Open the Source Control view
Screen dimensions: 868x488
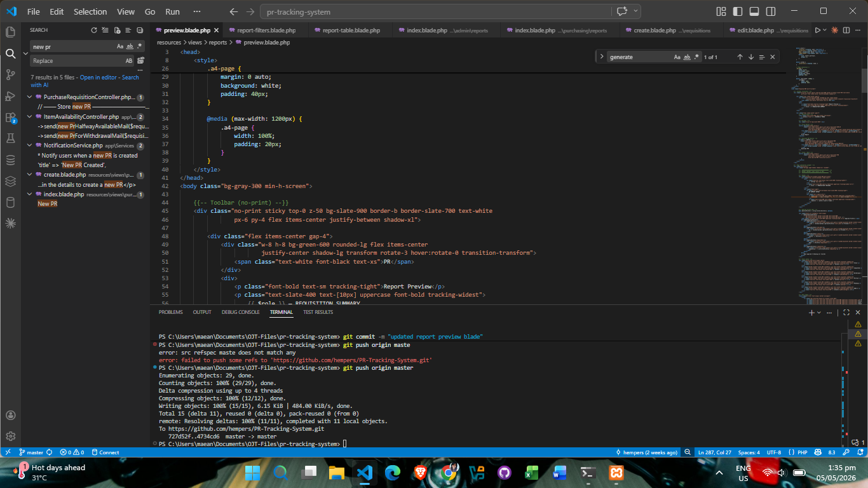click(x=10, y=75)
